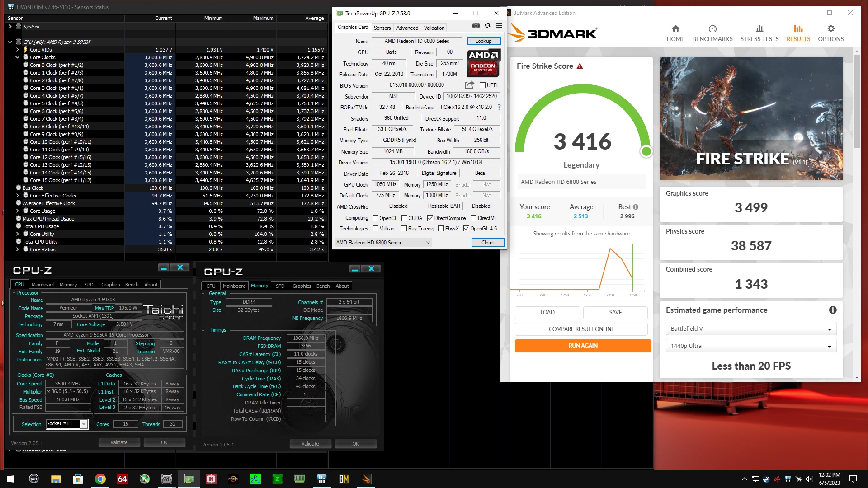Open 3DMark OPTIONS gear
Screen dimensions: 868x488
click(x=830, y=33)
